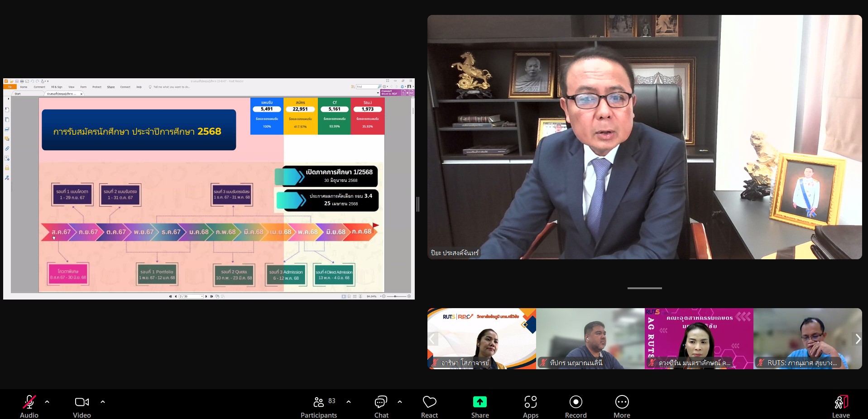Expand the Foxit left navigation panel arrow

[9, 98]
